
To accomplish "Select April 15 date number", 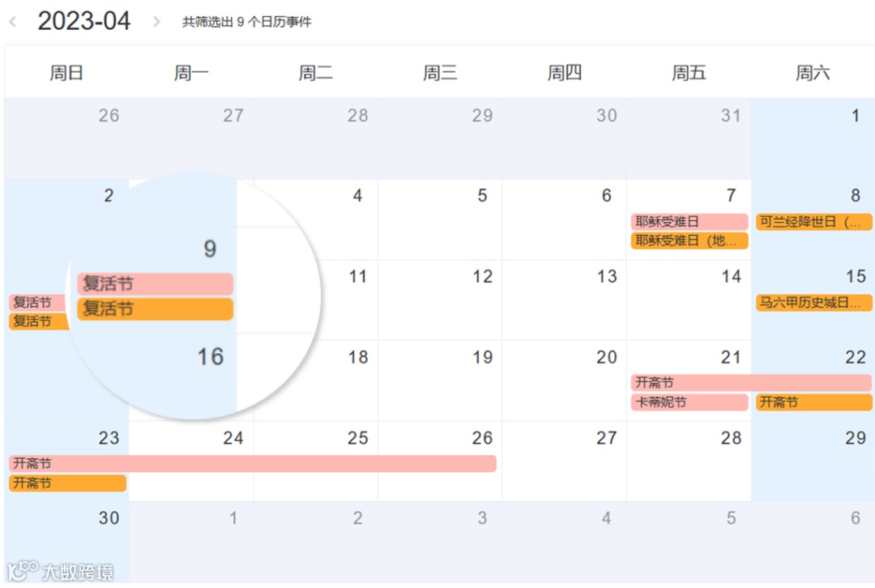I will point(856,276).
